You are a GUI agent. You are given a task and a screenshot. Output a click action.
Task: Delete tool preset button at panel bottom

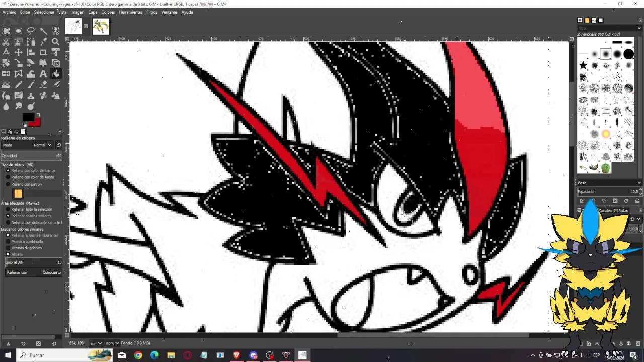[x=38, y=344]
